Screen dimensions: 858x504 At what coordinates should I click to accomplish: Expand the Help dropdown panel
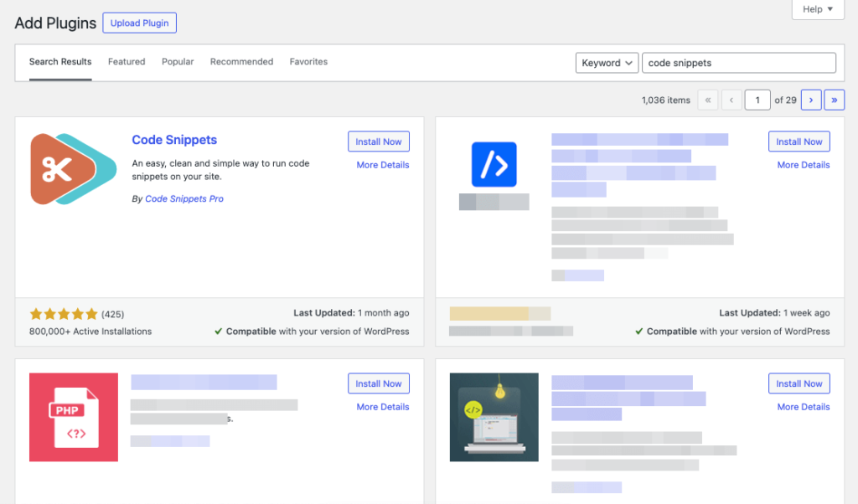coord(817,9)
